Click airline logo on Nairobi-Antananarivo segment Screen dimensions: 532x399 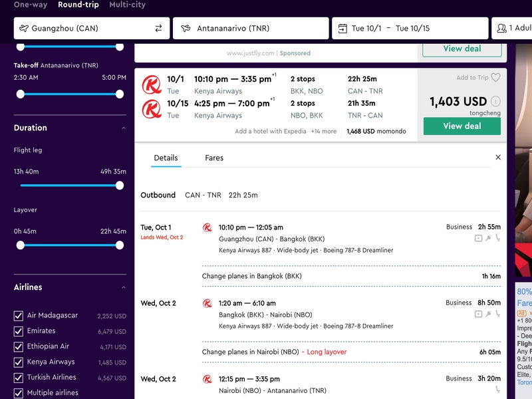[x=207, y=379]
